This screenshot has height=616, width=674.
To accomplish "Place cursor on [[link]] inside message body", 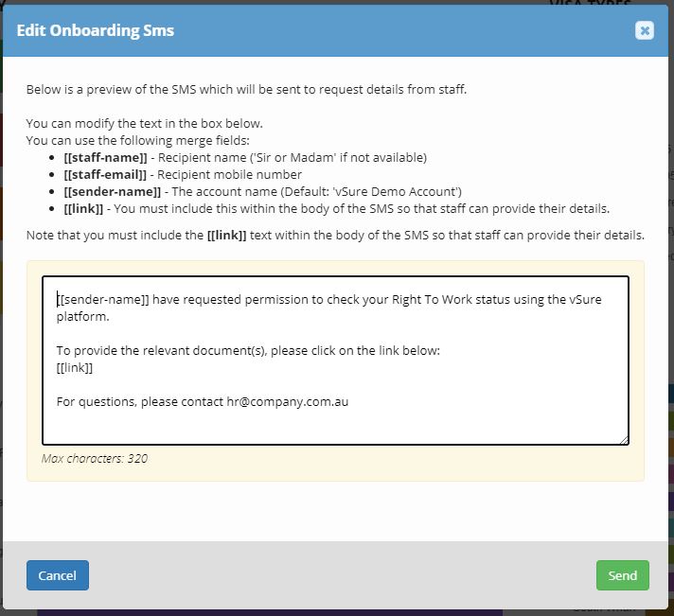I will [75, 367].
